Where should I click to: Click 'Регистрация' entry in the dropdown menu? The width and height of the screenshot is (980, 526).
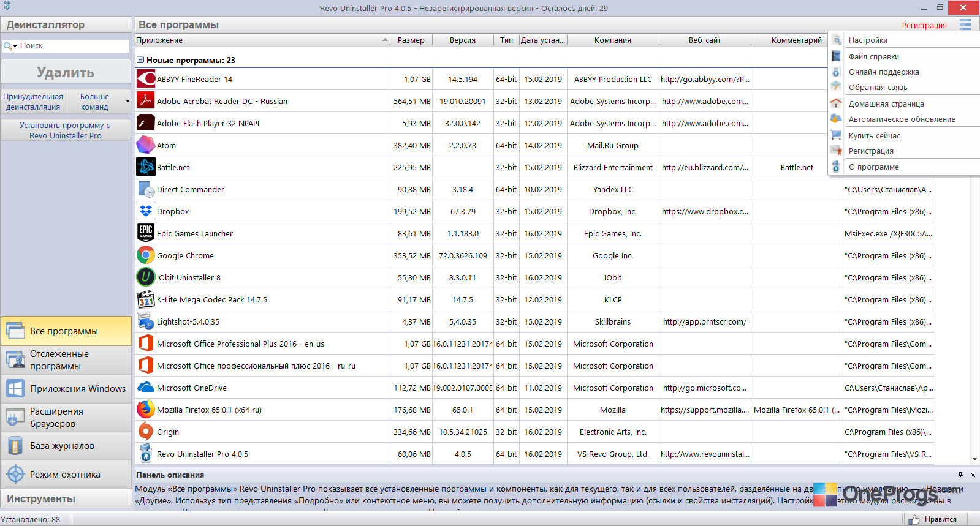click(x=905, y=151)
